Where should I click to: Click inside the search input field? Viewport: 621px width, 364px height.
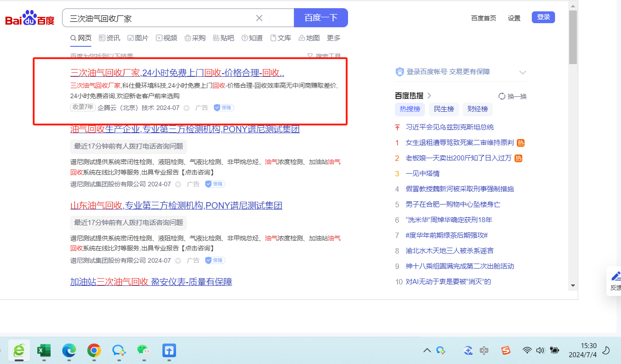(159, 18)
